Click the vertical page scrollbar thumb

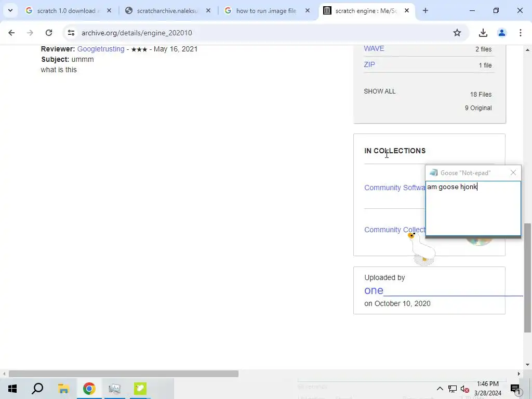point(527,278)
